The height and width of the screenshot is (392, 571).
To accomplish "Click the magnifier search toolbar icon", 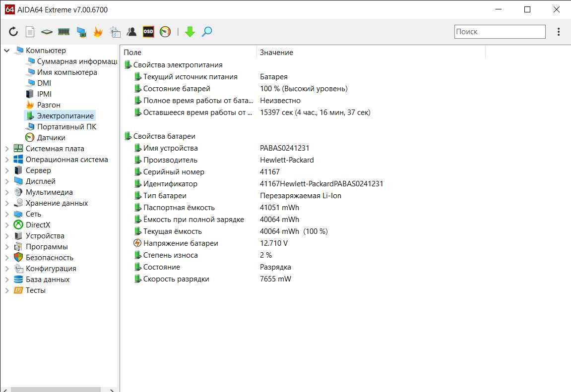I will pos(207,32).
